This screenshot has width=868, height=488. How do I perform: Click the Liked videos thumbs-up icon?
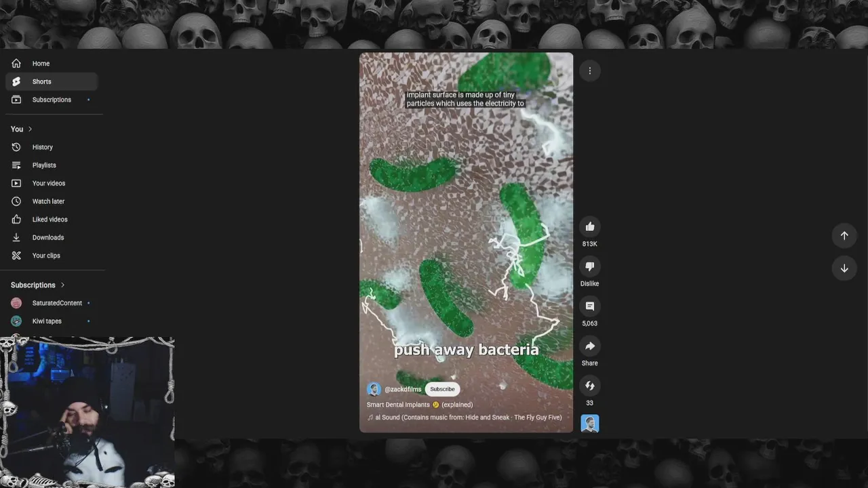pos(16,220)
